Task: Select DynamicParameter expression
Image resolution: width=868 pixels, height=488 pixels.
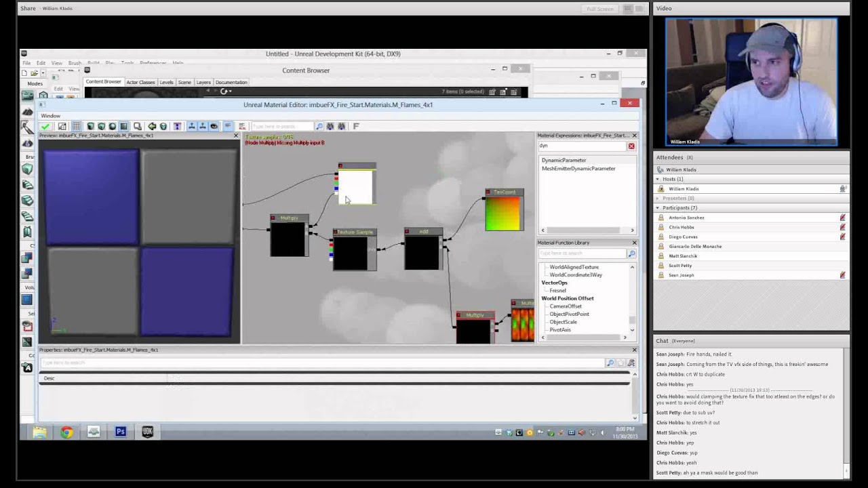Action: pos(564,161)
